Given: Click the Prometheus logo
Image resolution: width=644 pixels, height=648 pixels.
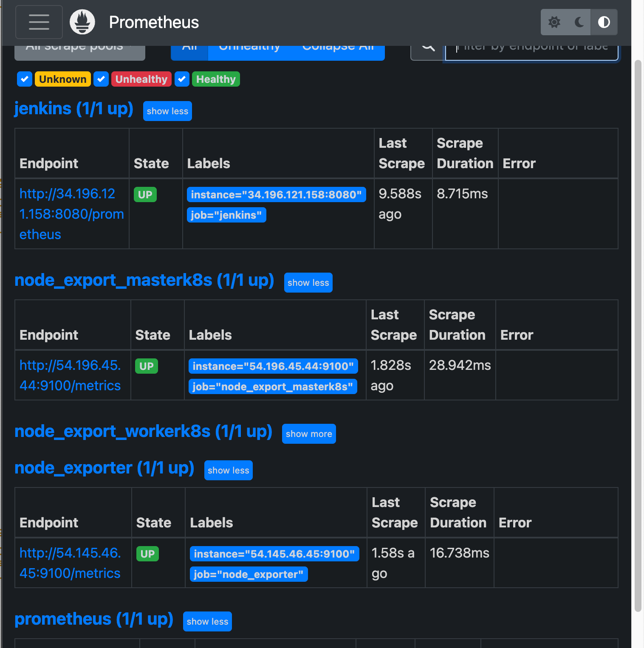Looking at the screenshot, I should pos(82,22).
